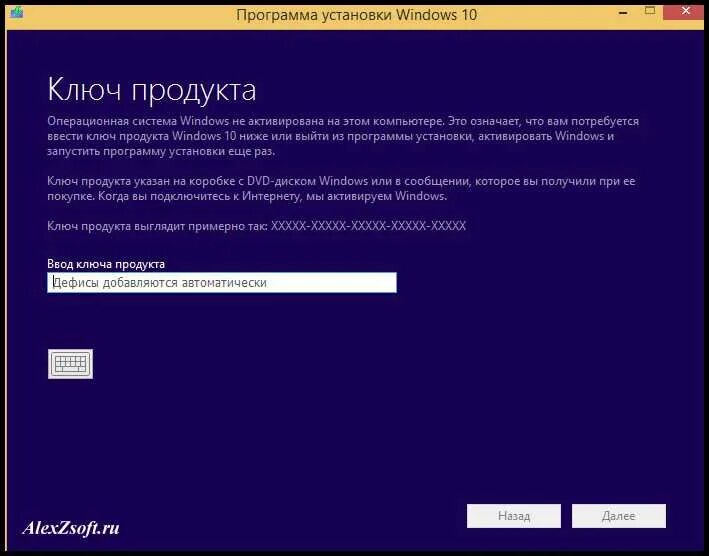This screenshot has width=709, height=556.
Task: Close the Windows 10 setup window
Action: coord(685,12)
